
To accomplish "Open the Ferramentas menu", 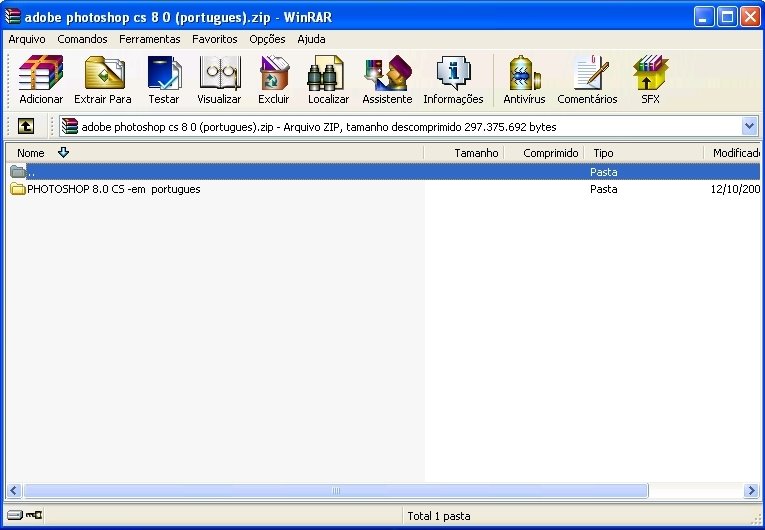I will pyautogui.click(x=149, y=39).
